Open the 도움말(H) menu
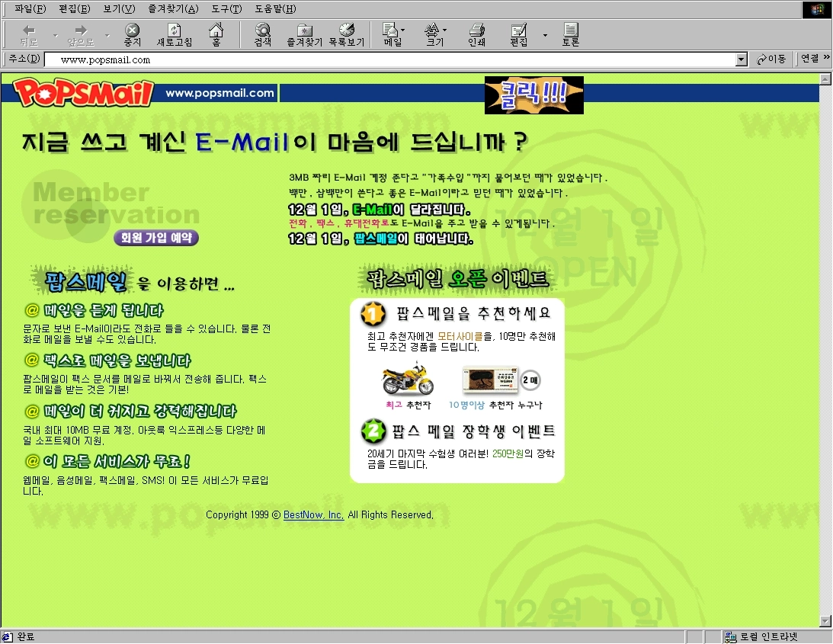Image resolution: width=833 pixels, height=644 pixels. [x=275, y=9]
